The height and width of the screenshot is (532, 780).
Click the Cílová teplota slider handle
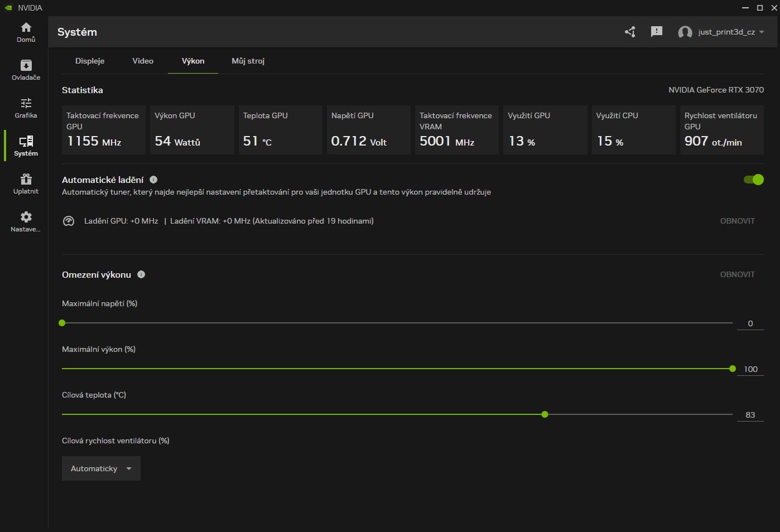(545, 414)
